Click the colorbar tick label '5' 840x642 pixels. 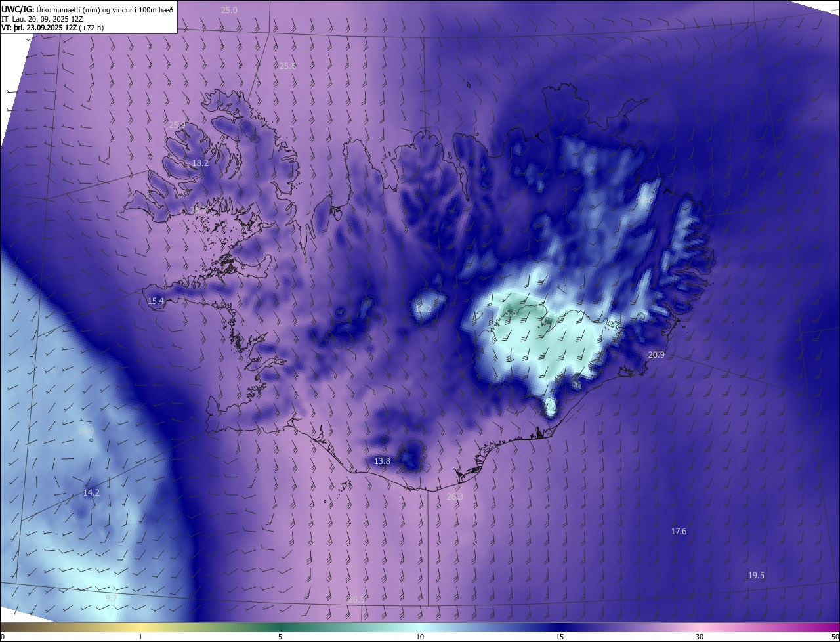click(x=280, y=637)
